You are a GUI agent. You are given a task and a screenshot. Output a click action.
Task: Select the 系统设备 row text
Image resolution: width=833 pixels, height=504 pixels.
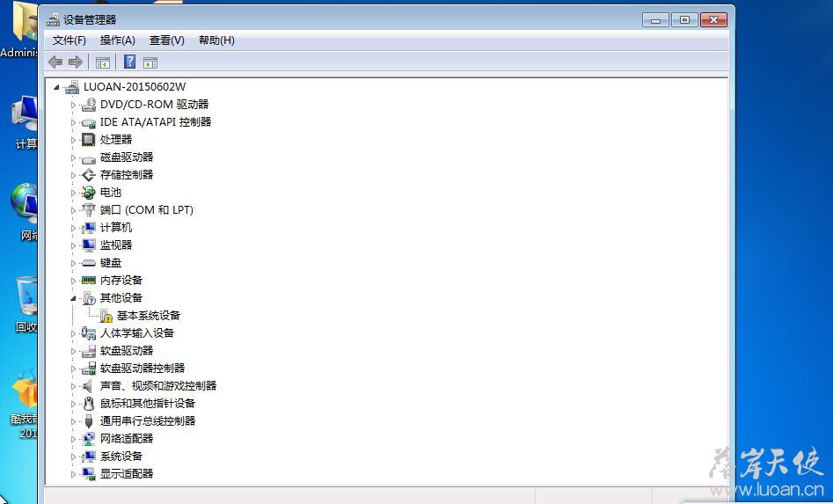tap(121, 457)
